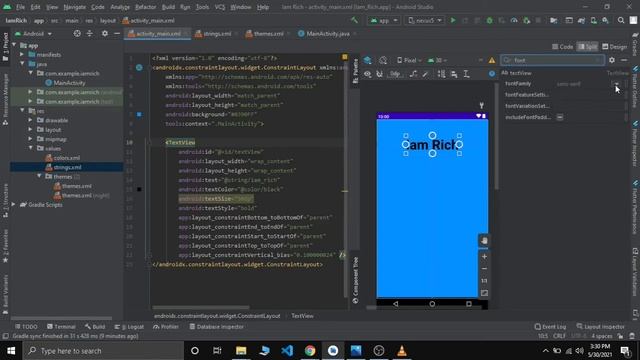The height and width of the screenshot is (360, 640).
Task: Click the Select Opened File target icon
Action: (77, 33)
